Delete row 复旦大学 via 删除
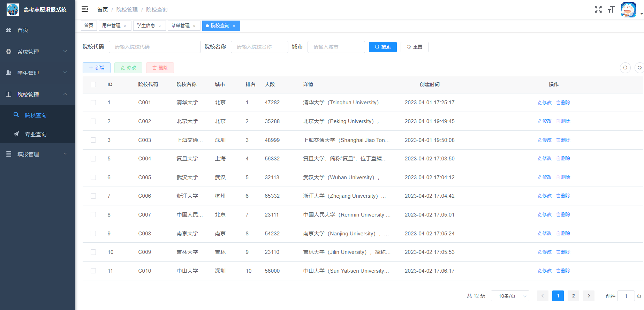 (563, 158)
